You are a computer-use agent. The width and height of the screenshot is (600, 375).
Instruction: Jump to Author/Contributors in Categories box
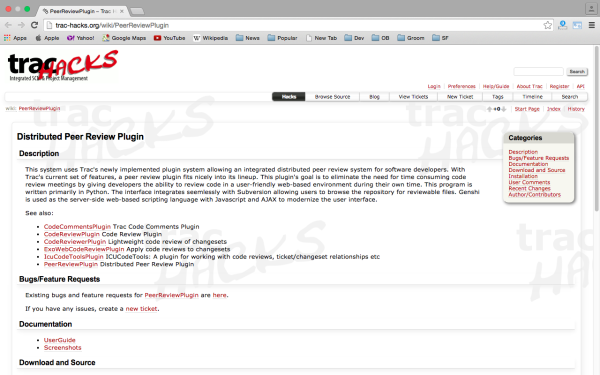tap(535, 195)
